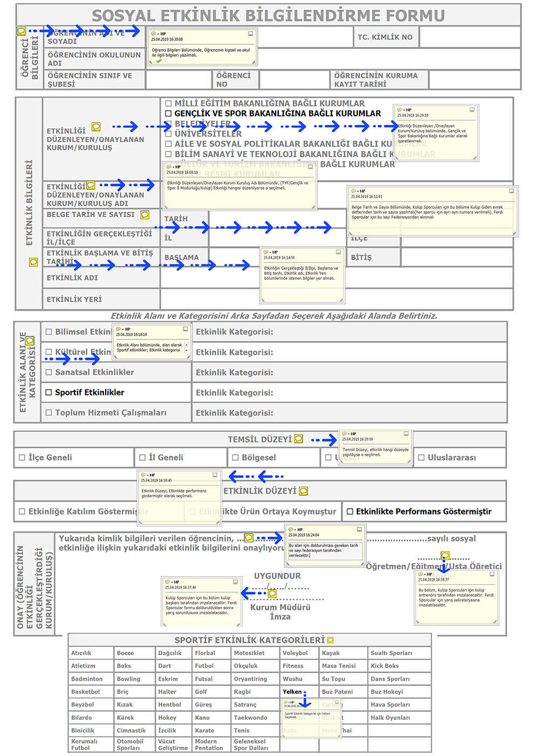This screenshot has height=756, width=535.
Task: Click the ETKİNLİK YERİ input field
Action: (337, 299)
